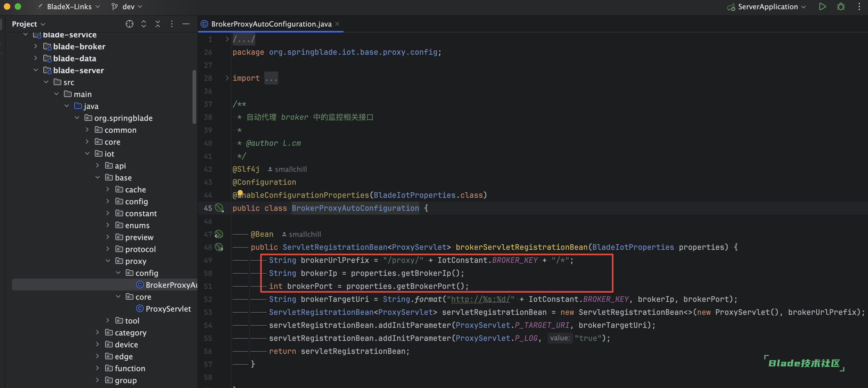This screenshot has height=388, width=868.
Task: Hide the Project tool window
Action: coord(186,24)
